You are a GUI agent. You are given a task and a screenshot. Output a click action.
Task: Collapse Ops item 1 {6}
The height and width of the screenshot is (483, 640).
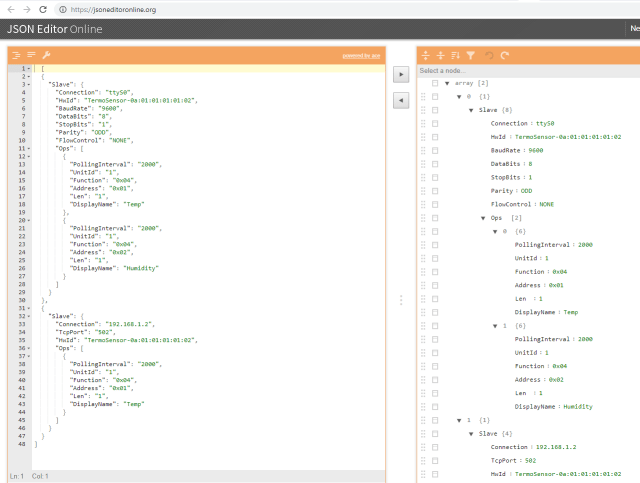(495, 326)
